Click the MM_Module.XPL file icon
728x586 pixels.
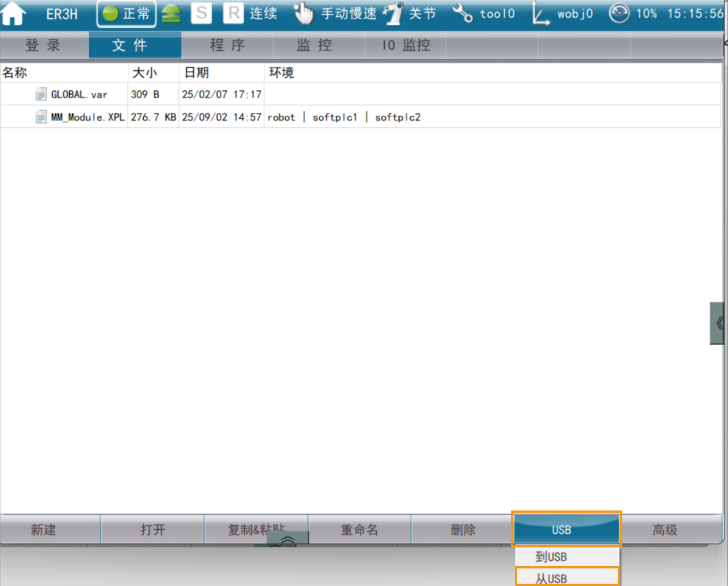[41, 117]
